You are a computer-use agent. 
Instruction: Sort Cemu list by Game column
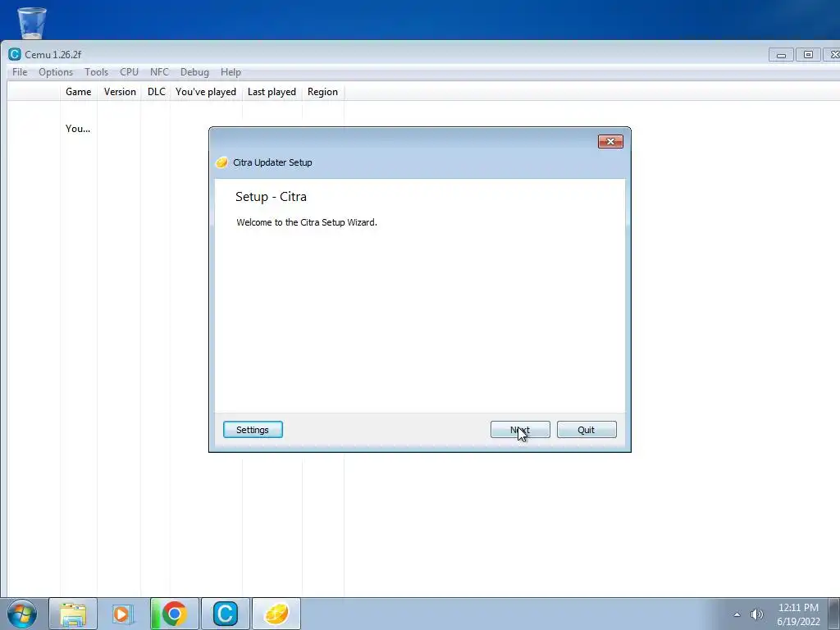[x=78, y=92]
